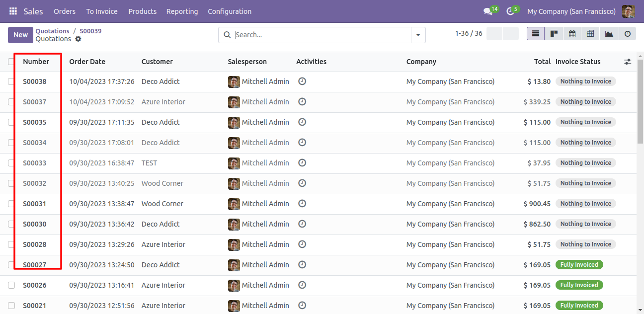Click activity clock icon for S00030
The height and width of the screenshot is (314, 644).
(x=302, y=224)
